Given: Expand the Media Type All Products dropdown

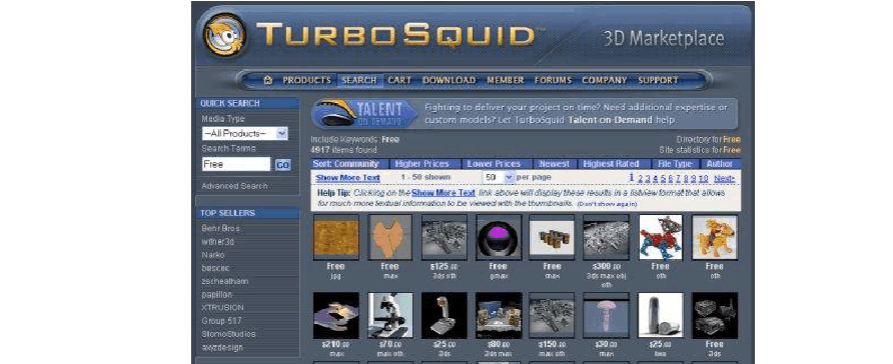Looking at the screenshot, I should 245,133.
